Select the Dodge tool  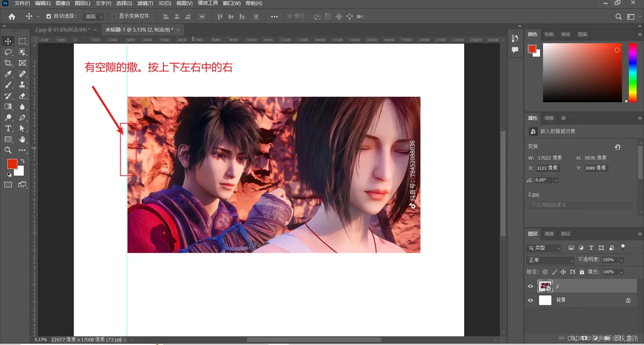[x=8, y=118]
